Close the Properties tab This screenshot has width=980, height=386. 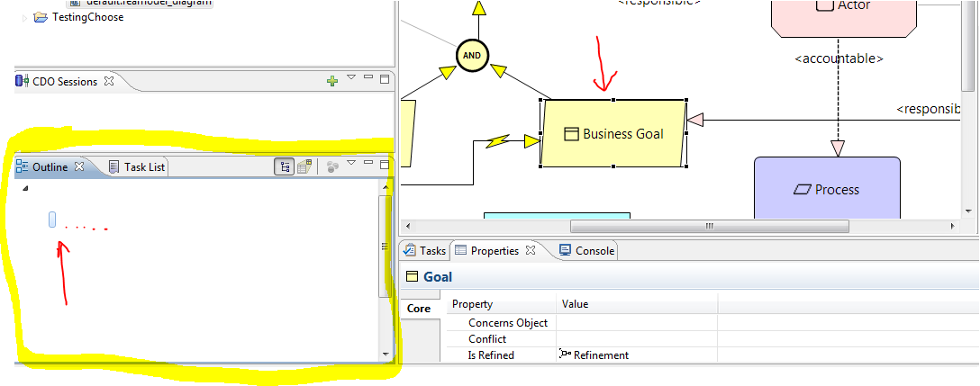click(x=531, y=250)
